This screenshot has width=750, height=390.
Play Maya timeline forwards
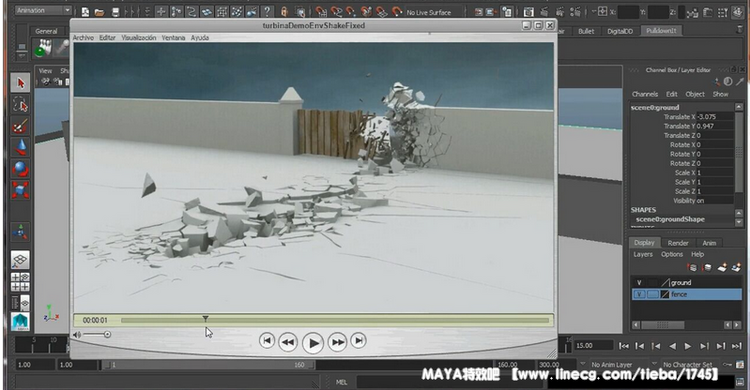pyautogui.click(x=688, y=346)
